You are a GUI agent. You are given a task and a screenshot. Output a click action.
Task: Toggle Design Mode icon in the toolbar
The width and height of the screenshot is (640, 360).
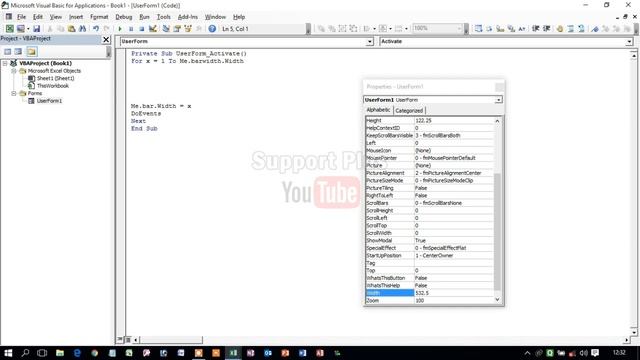[153, 29]
